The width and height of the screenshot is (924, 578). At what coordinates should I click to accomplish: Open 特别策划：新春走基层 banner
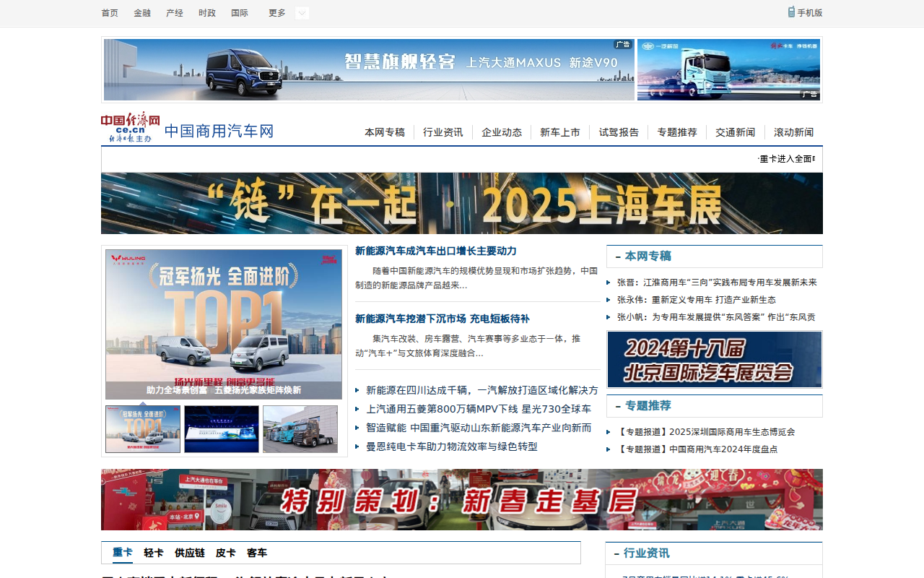pos(462,500)
